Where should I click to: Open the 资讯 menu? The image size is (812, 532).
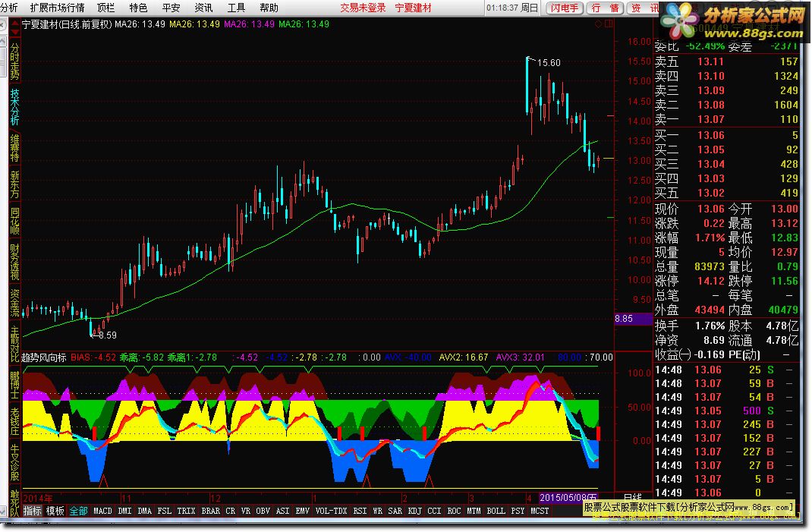click(203, 8)
